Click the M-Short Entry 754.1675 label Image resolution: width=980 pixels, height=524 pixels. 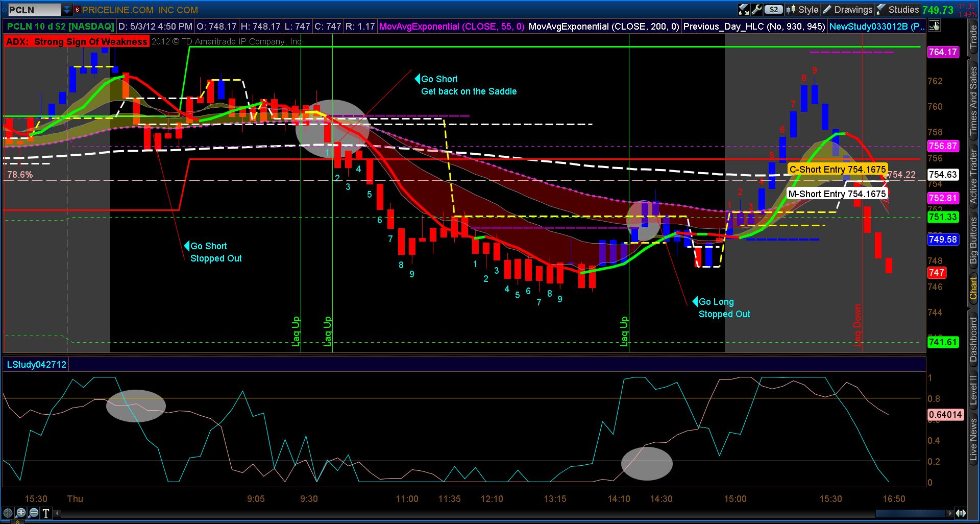coord(837,194)
